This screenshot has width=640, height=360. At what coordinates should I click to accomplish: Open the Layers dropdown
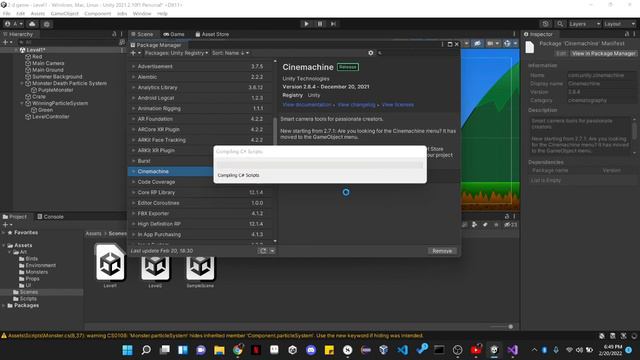coord(584,24)
